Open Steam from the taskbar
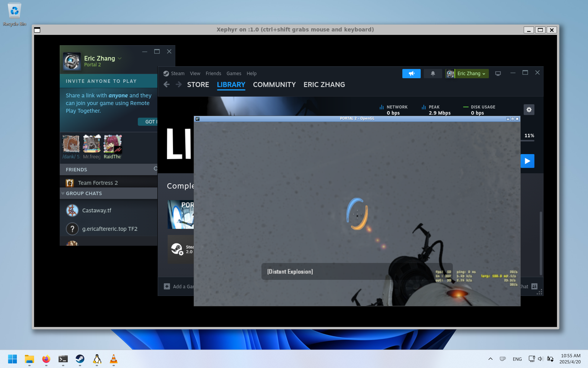Screen dimensions: 588x368 pos(80,359)
